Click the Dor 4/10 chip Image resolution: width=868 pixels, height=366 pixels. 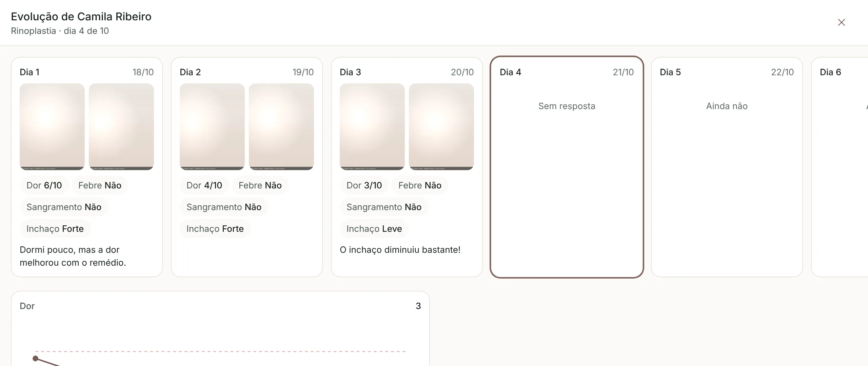pyautogui.click(x=204, y=185)
